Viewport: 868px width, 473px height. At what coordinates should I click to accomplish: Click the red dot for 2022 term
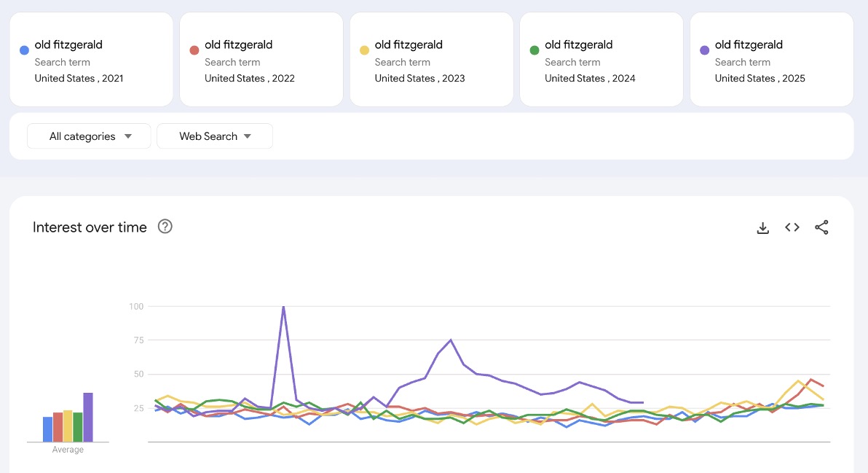[194, 50]
